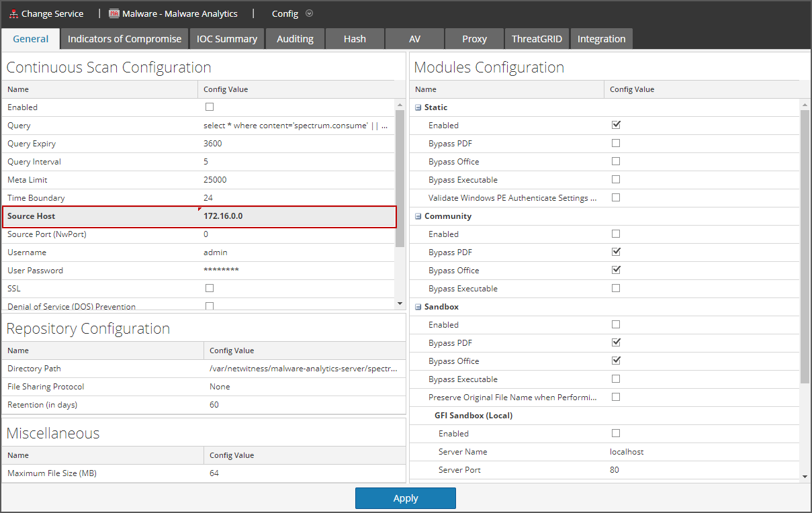Enable the Continuous Scan Enabled checkbox
This screenshot has height=513, width=812.
pyautogui.click(x=210, y=107)
